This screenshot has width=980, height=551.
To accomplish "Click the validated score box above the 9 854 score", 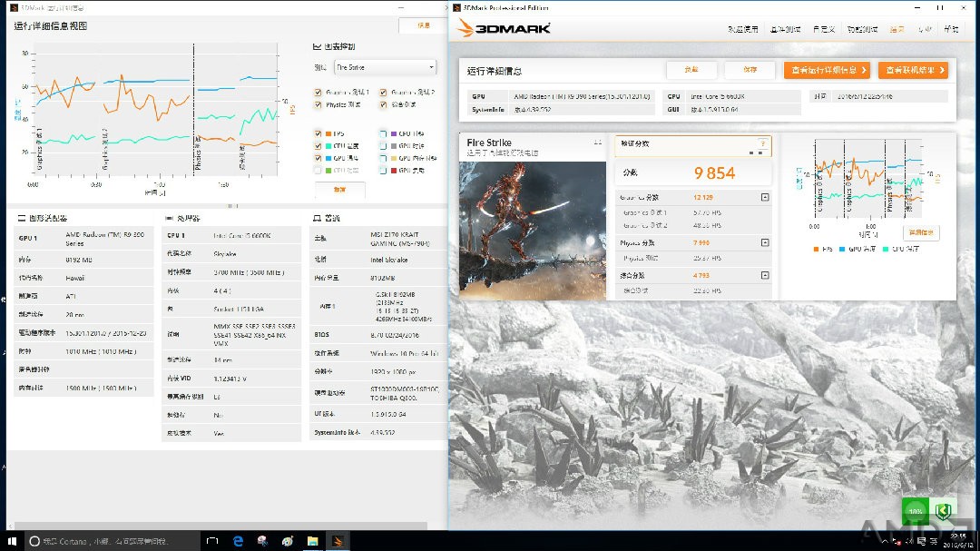I will click(693, 146).
